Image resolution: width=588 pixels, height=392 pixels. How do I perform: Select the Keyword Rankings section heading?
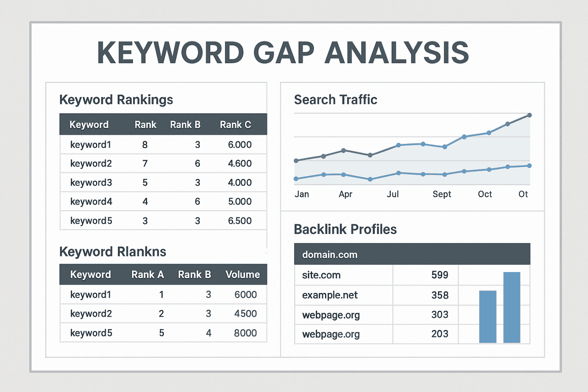(116, 100)
